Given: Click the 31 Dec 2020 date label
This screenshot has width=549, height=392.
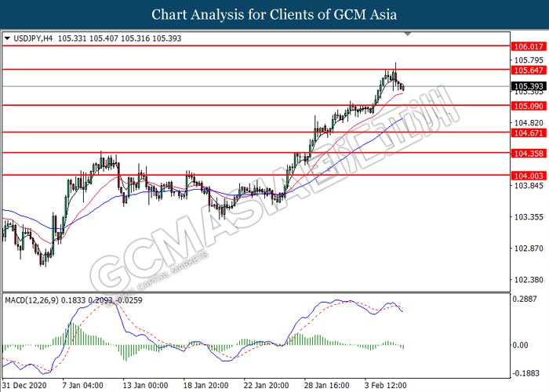Looking at the screenshot, I should 24,386.
